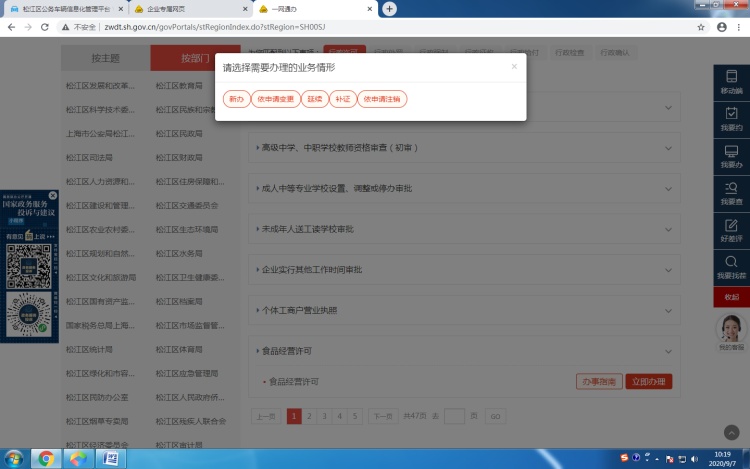Expand the 高级中学 teacher qualification row
Screen dimensions: 750x469
[464, 147]
